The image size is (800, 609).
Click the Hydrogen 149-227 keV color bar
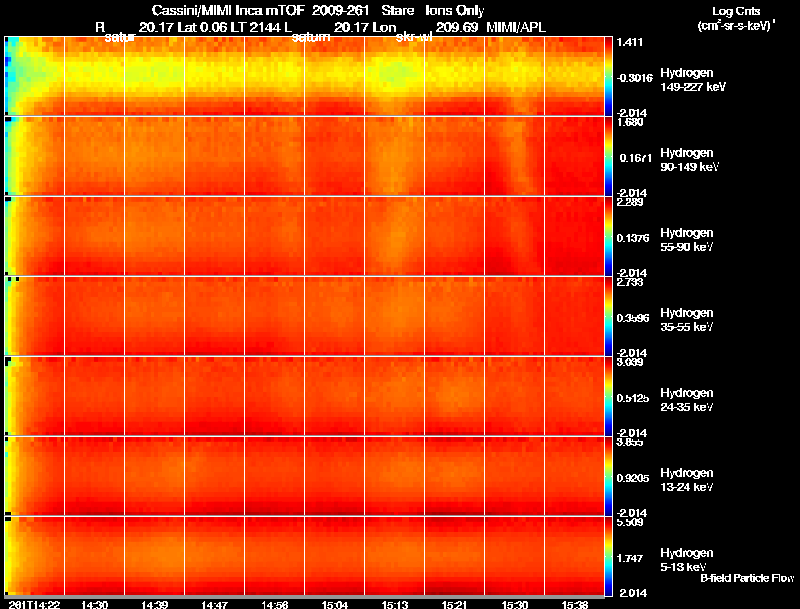click(608, 76)
